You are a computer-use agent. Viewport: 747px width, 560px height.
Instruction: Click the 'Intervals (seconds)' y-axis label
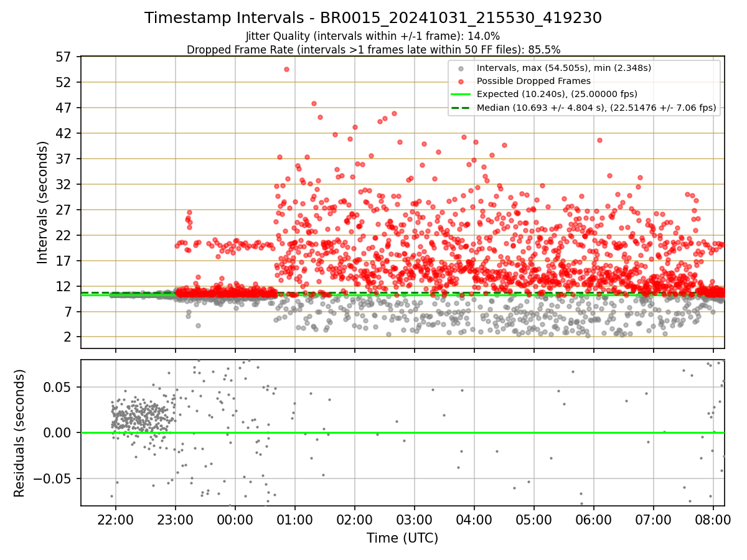click(x=42, y=202)
